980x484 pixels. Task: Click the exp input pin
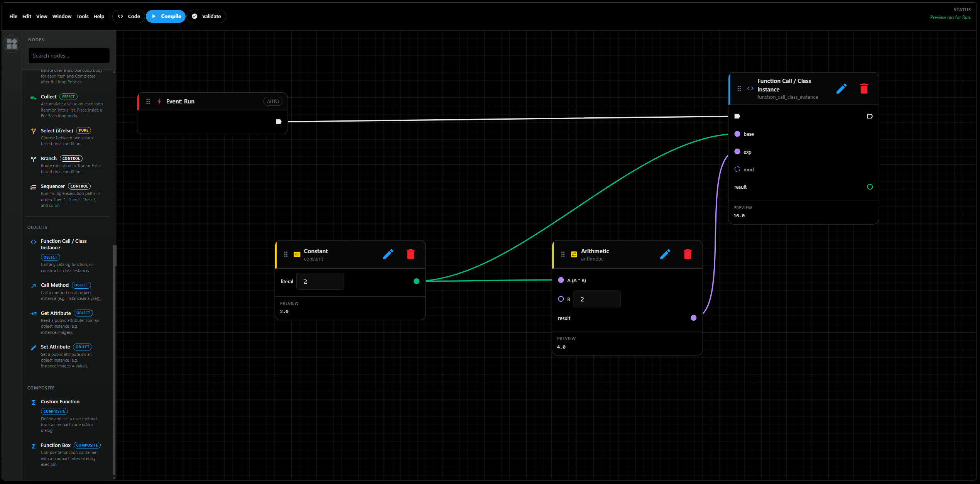pyautogui.click(x=737, y=152)
